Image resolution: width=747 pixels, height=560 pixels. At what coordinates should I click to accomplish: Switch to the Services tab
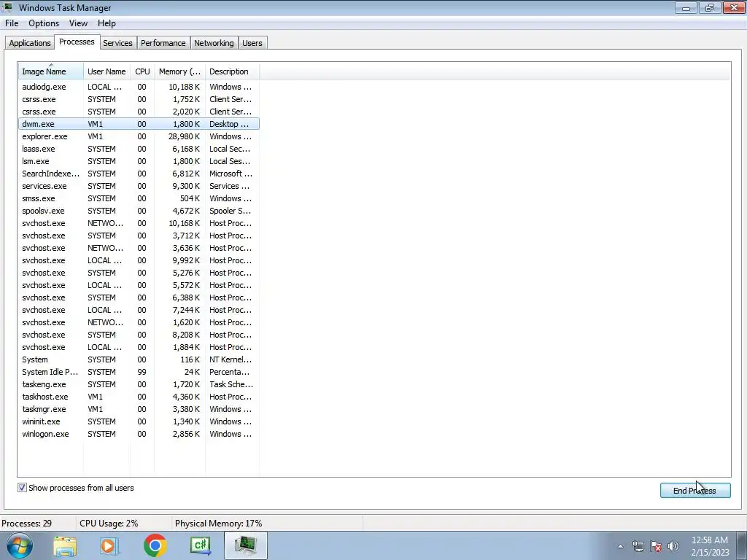click(117, 43)
